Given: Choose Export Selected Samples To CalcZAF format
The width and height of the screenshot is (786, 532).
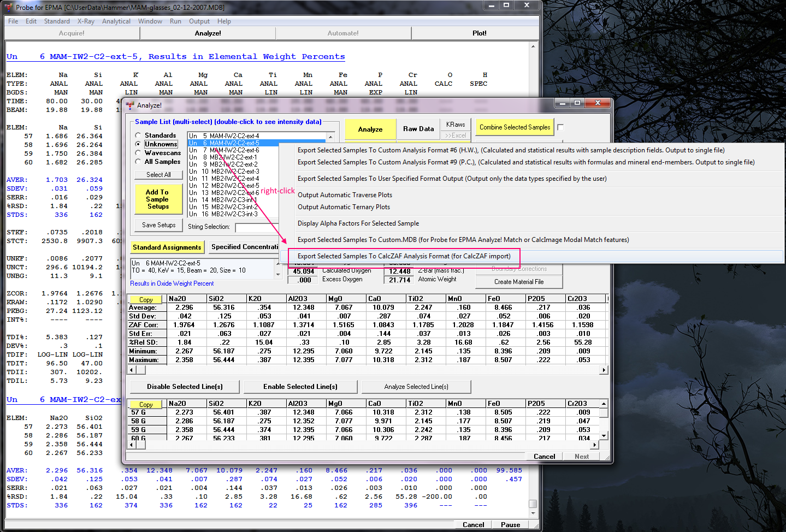Looking at the screenshot, I should (404, 256).
